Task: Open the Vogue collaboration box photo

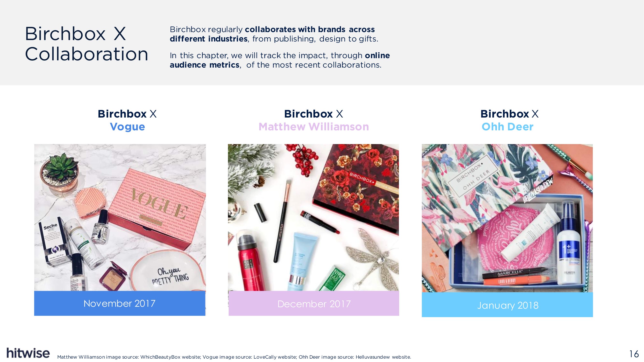Action: 120,217
